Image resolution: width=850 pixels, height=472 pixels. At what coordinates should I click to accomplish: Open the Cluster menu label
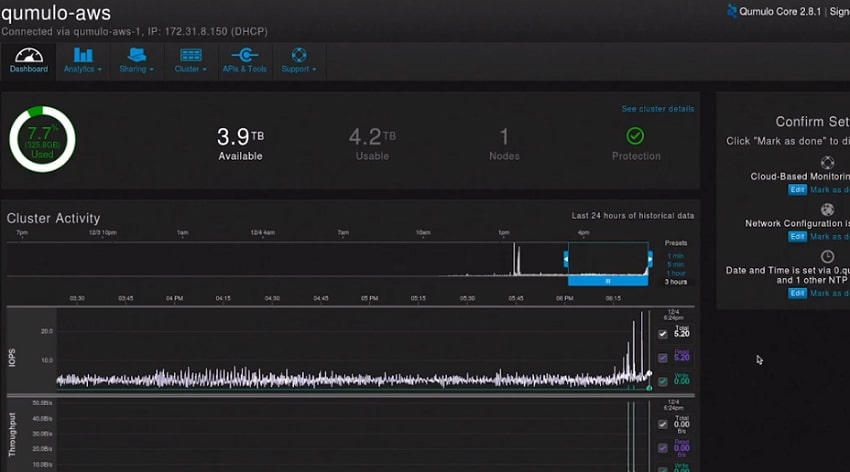point(187,69)
